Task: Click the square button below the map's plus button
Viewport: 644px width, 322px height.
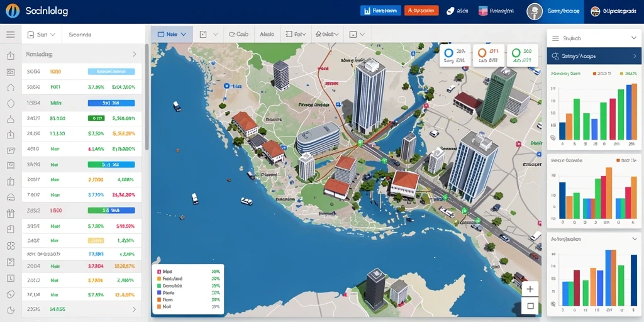Action: click(530, 306)
